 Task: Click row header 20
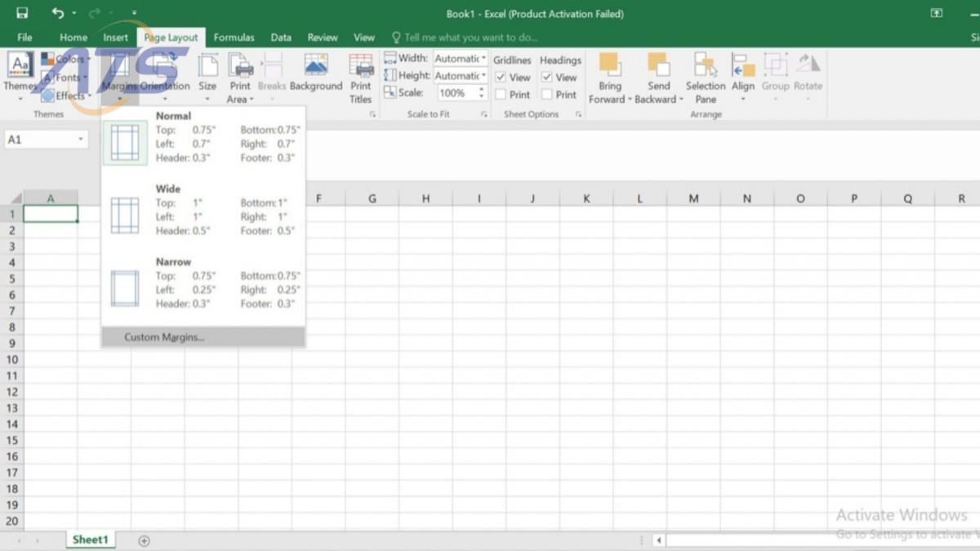click(11, 522)
